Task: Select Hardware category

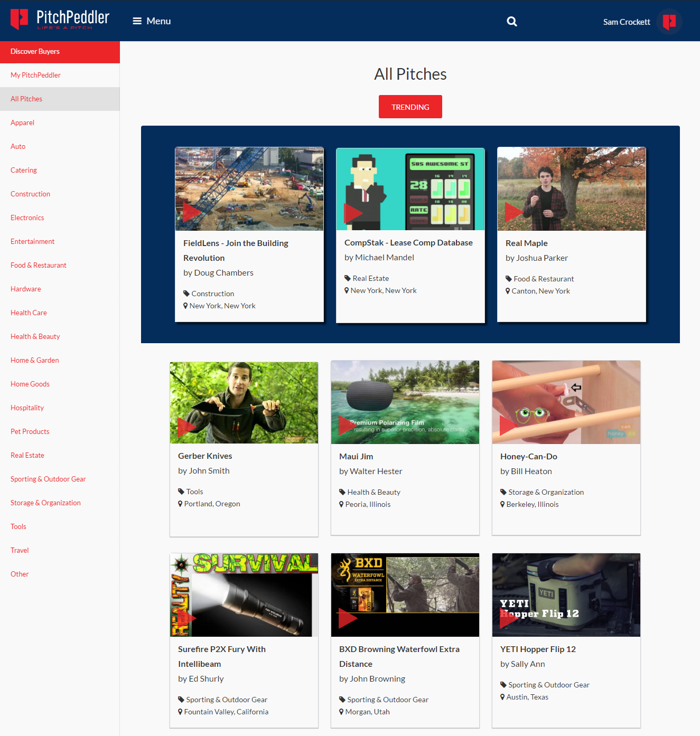Action: (60, 289)
